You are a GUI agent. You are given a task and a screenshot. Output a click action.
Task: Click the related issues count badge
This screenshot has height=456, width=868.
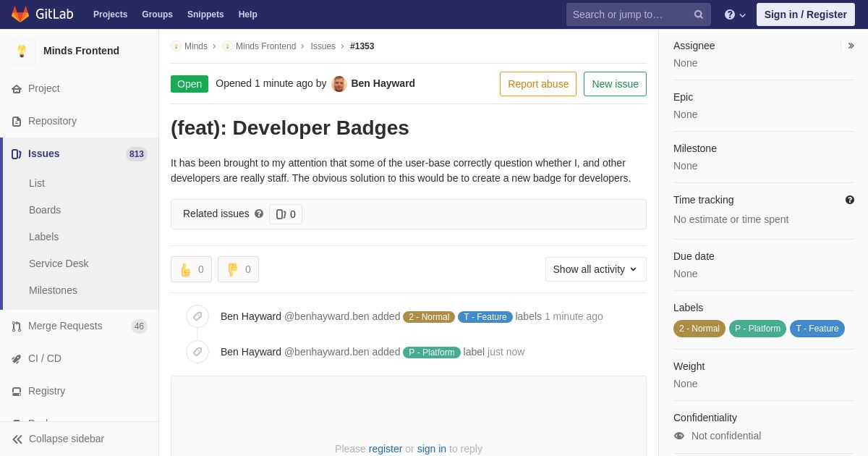[x=286, y=214]
